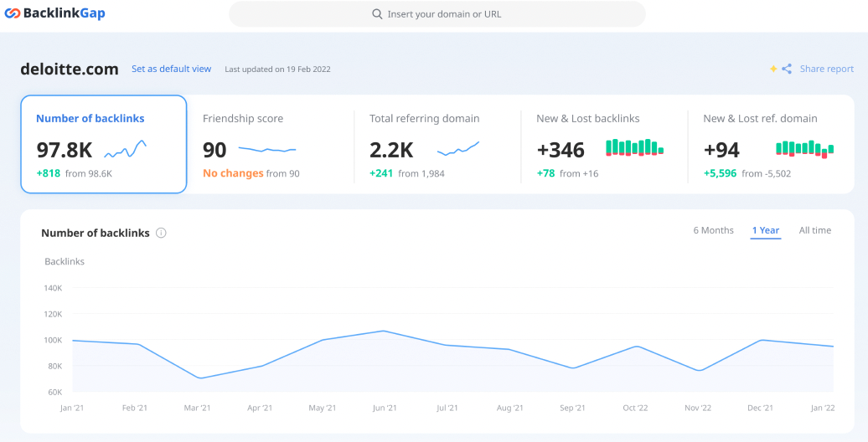Click the 'No changes' label
Viewport: 868px width, 442px height.
(233, 173)
